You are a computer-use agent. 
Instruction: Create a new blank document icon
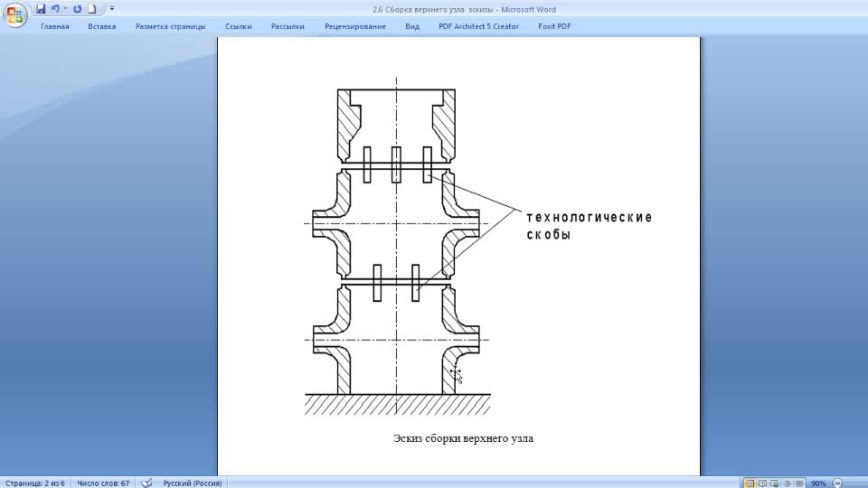[92, 9]
